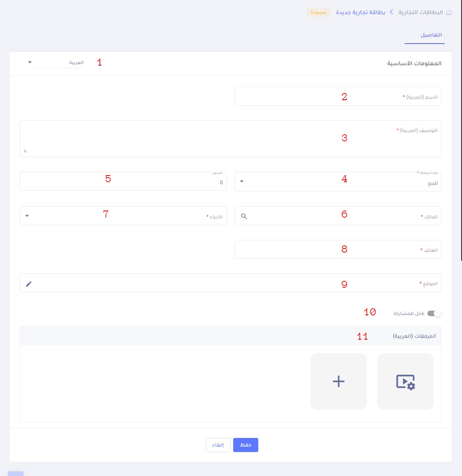The height and width of the screenshot is (476, 462).
Task: Click the حفظ save button
Action: (x=245, y=445)
